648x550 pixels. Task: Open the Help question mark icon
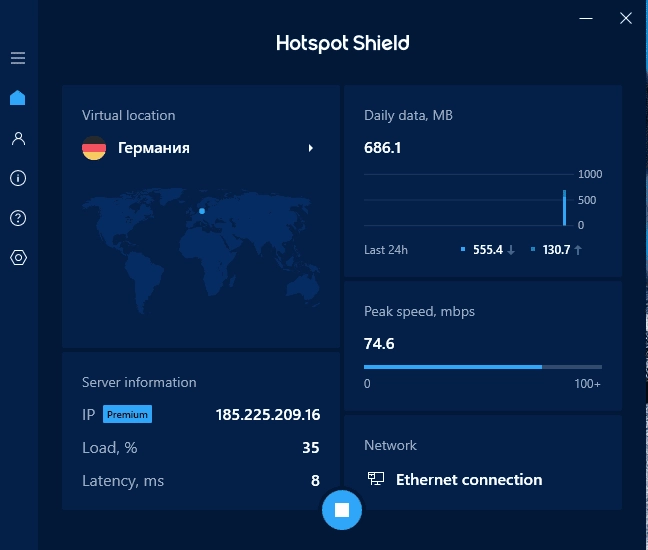[18, 218]
